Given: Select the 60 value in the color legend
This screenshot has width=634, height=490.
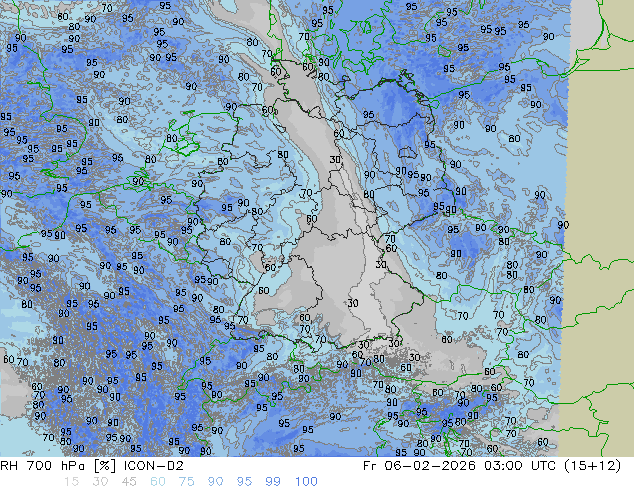Looking at the screenshot, I should [158, 482].
